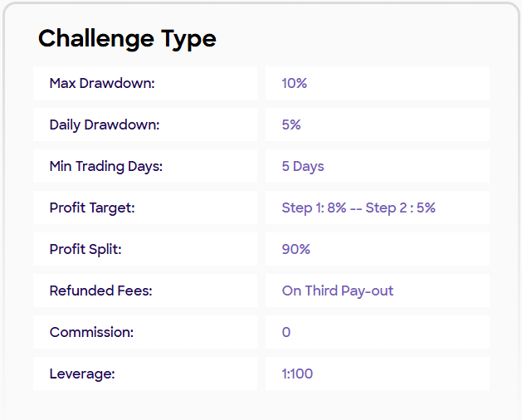Click the 90% profit split value

click(295, 249)
